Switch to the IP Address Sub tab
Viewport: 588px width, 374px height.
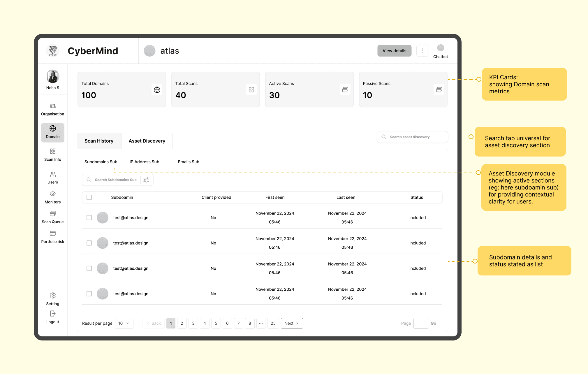pos(144,162)
